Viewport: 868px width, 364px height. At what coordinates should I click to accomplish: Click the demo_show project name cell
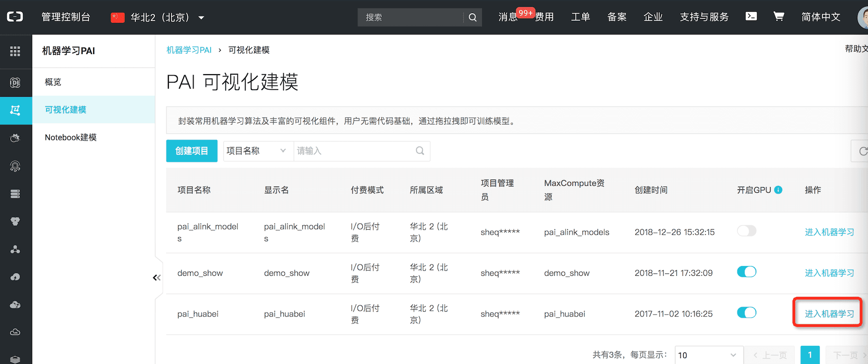tap(200, 273)
